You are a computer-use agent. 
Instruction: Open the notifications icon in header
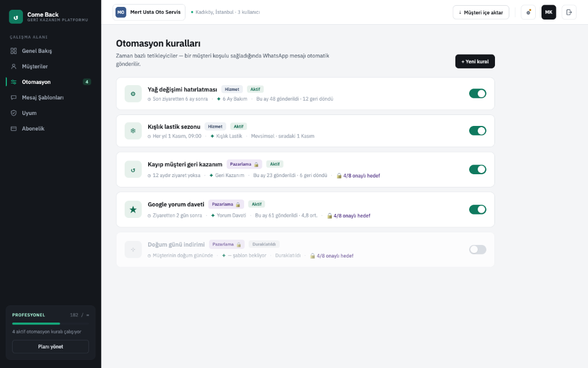(528, 13)
